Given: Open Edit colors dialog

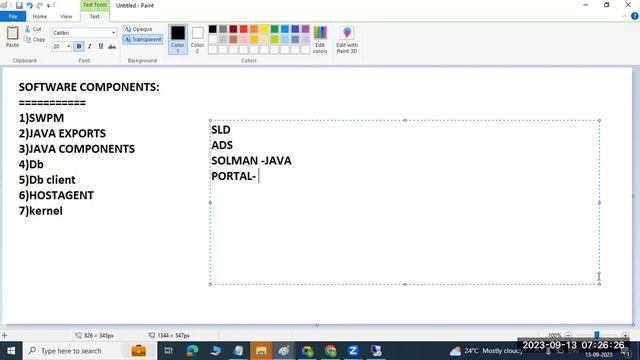Looking at the screenshot, I should click(x=320, y=40).
